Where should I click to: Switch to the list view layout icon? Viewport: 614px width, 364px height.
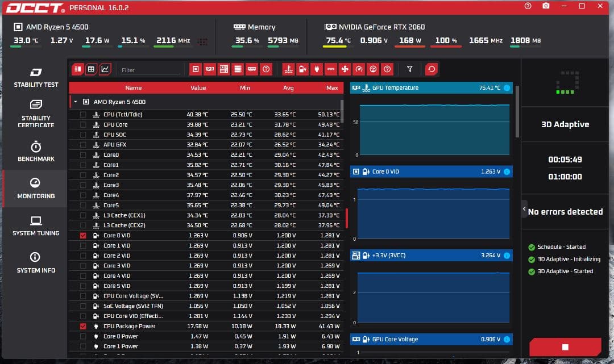[78, 69]
